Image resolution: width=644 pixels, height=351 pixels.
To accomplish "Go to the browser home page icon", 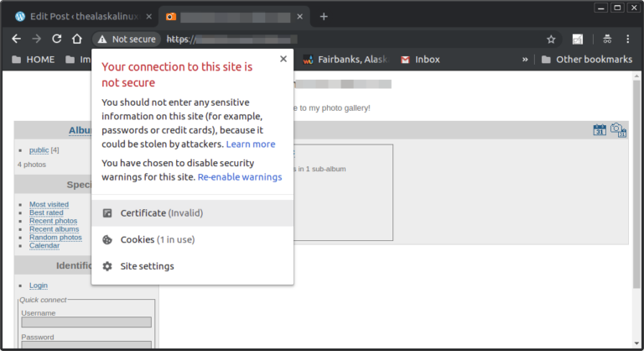I will 76,39.
